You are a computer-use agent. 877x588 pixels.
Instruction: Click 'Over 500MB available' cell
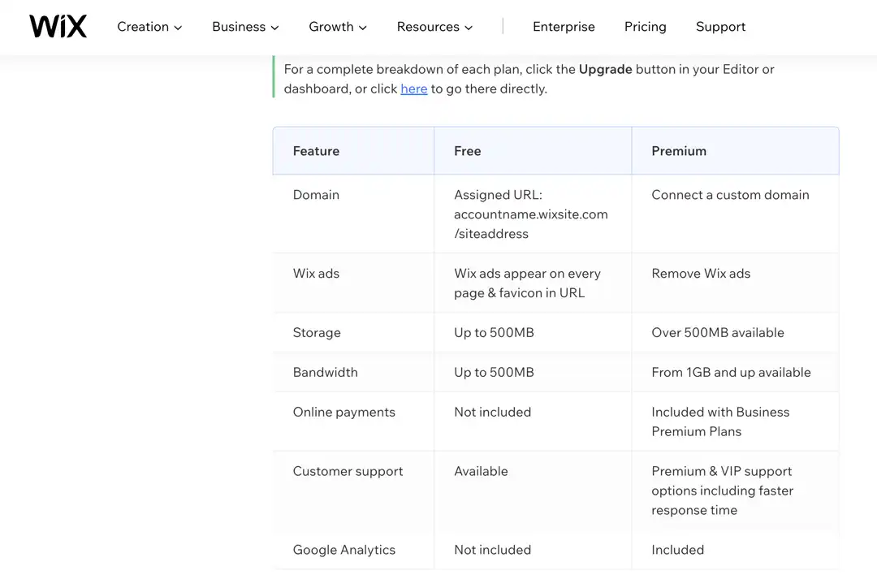[736, 332]
